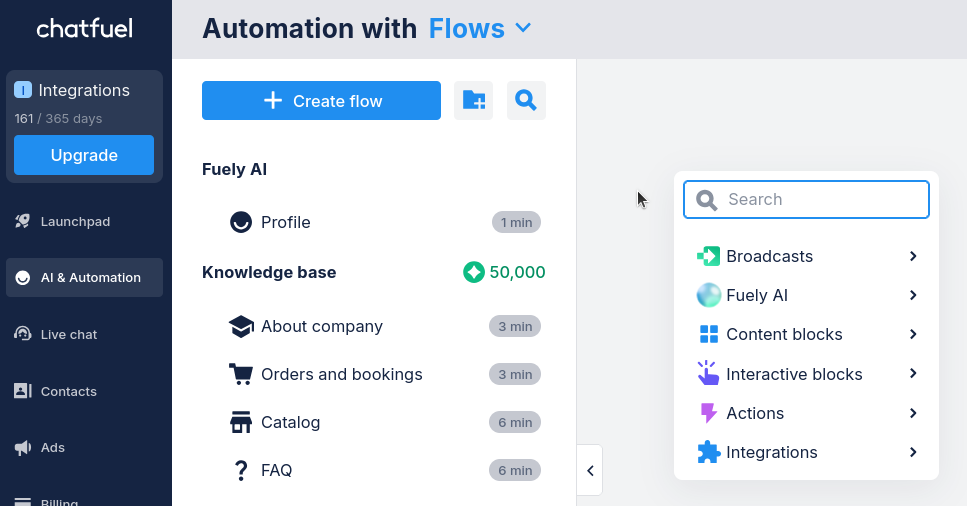Click the Fuely AI globe icon
967x506 pixels.
tap(708, 295)
